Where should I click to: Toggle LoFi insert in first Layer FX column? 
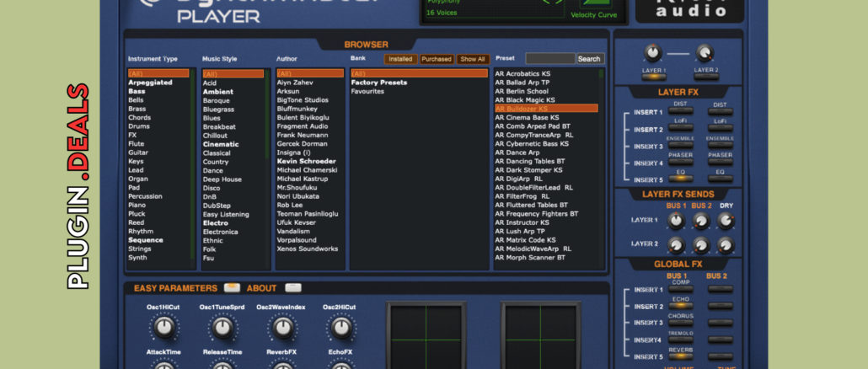tap(680, 128)
